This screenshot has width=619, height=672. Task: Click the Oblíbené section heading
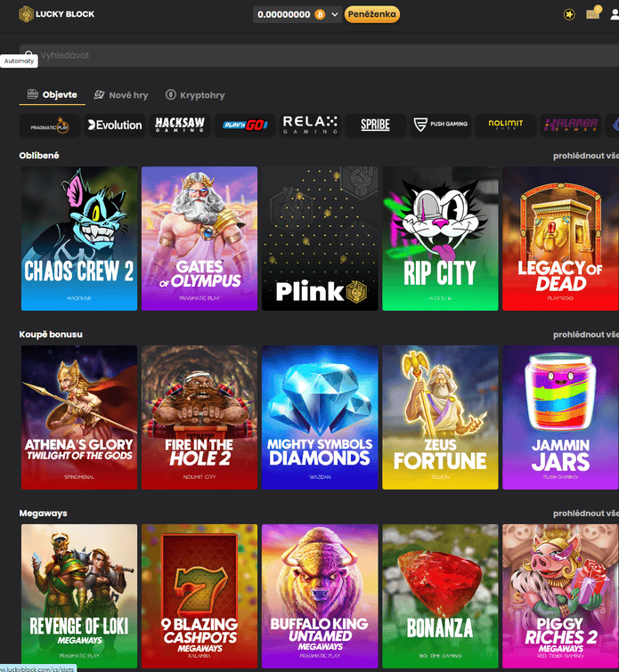tap(39, 156)
